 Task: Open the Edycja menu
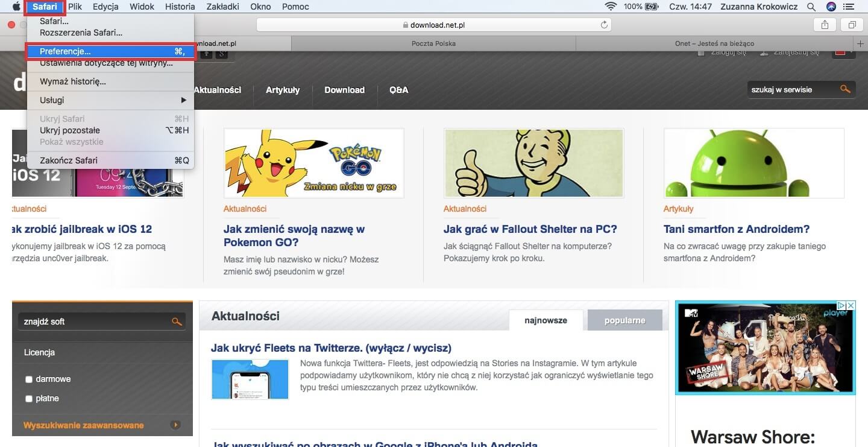pyautogui.click(x=105, y=7)
